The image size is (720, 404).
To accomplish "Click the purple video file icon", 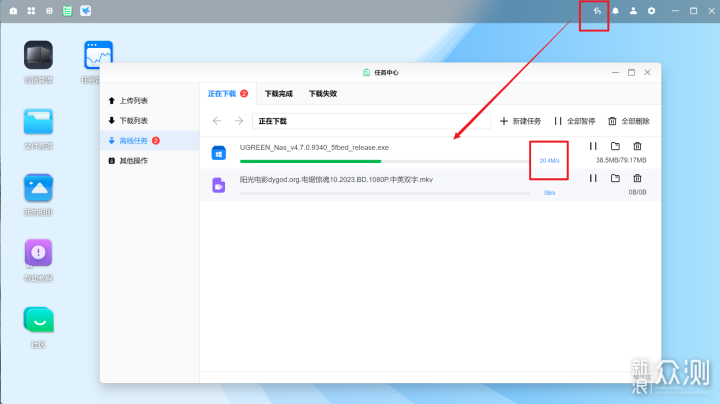I will click(x=219, y=185).
